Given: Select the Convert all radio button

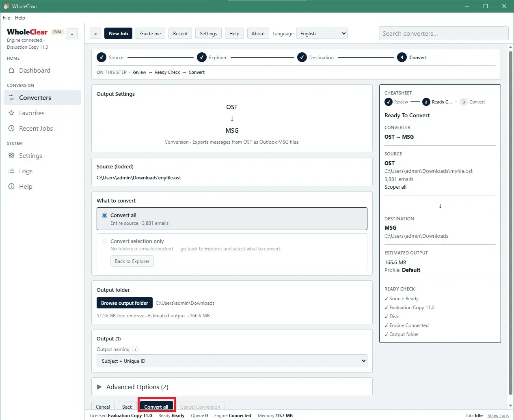Looking at the screenshot, I should pyautogui.click(x=105, y=215).
